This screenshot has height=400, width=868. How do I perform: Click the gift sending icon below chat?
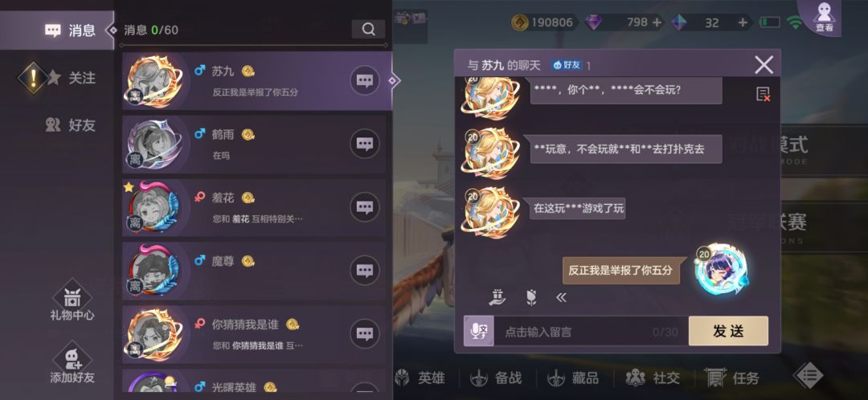497,297
